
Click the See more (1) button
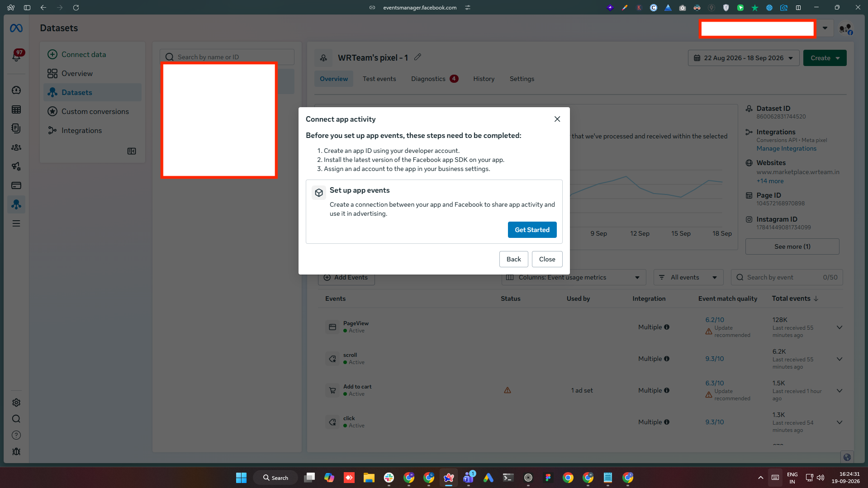click(792, 246)
